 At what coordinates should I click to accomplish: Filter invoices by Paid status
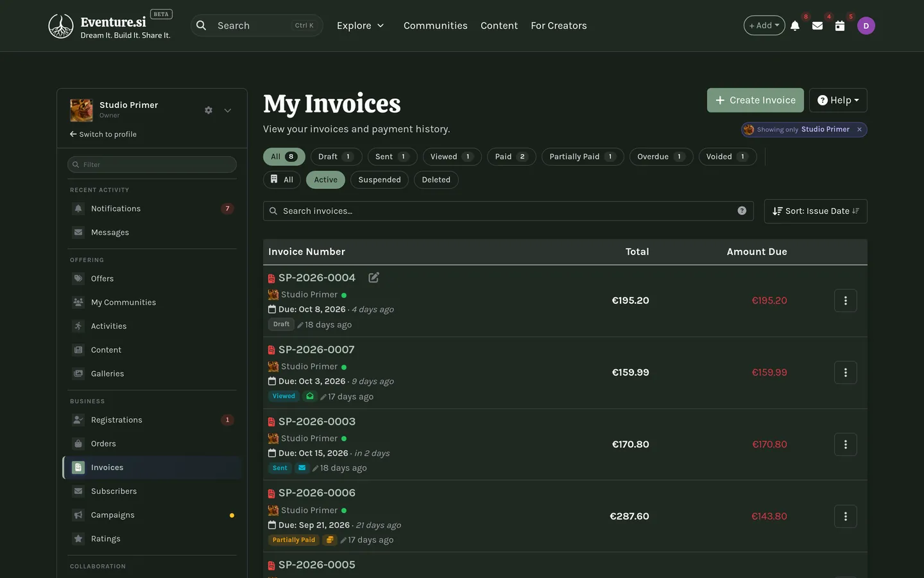coord(511,157)
